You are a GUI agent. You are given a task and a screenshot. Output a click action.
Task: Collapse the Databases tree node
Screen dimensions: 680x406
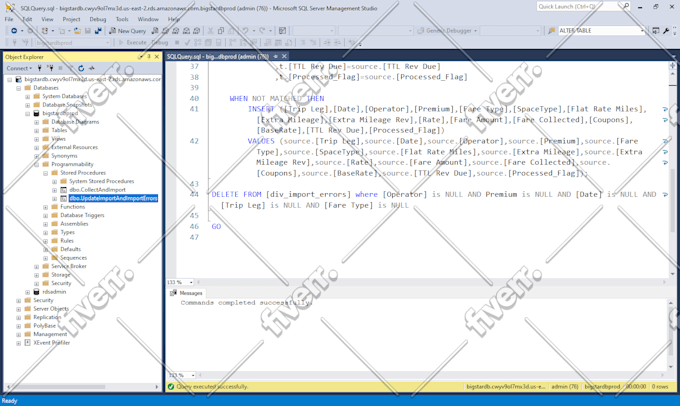(18, 88)
